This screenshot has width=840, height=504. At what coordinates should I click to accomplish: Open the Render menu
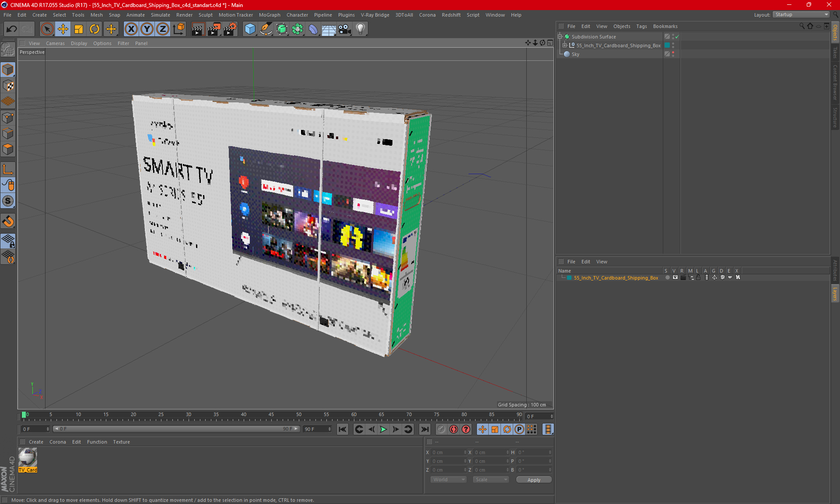pyautogui.click(x=184, y=15)
